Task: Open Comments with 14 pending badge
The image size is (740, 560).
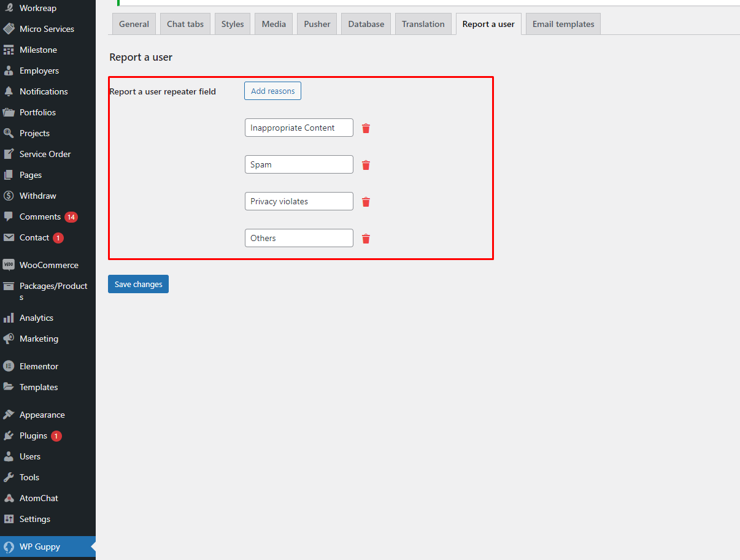Action: point(40,217)
